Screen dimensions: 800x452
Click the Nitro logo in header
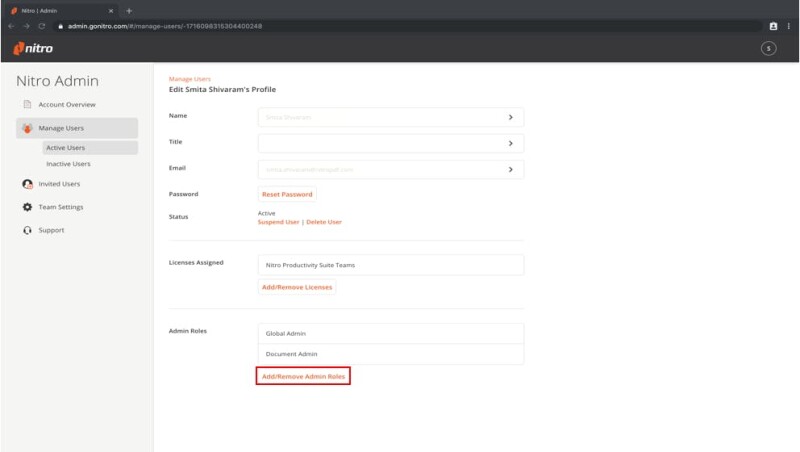click(x=33, y=48)
